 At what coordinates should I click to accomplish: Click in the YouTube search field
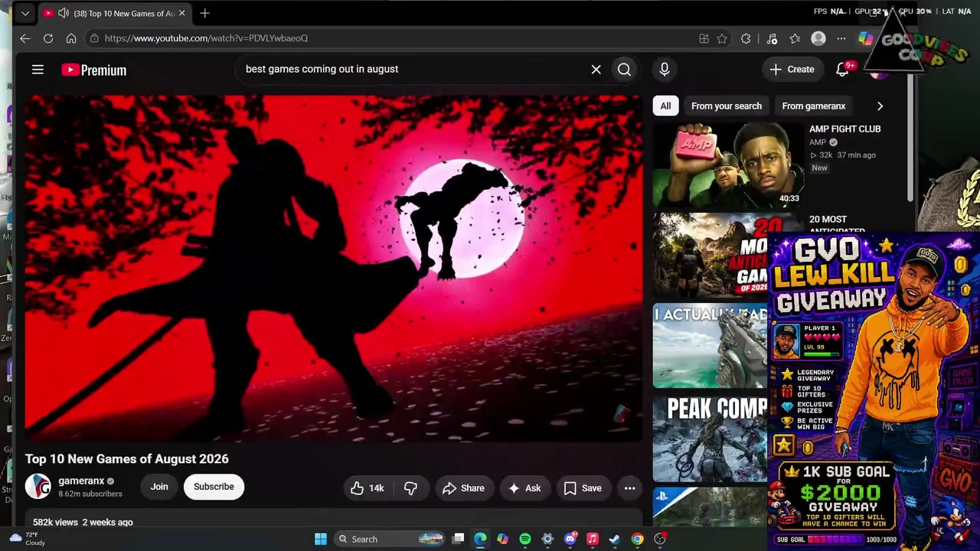(x=413, y=70)
